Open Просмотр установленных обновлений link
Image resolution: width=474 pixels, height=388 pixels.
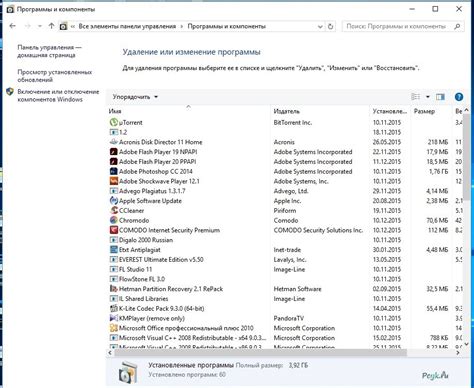tap(54, 76)
